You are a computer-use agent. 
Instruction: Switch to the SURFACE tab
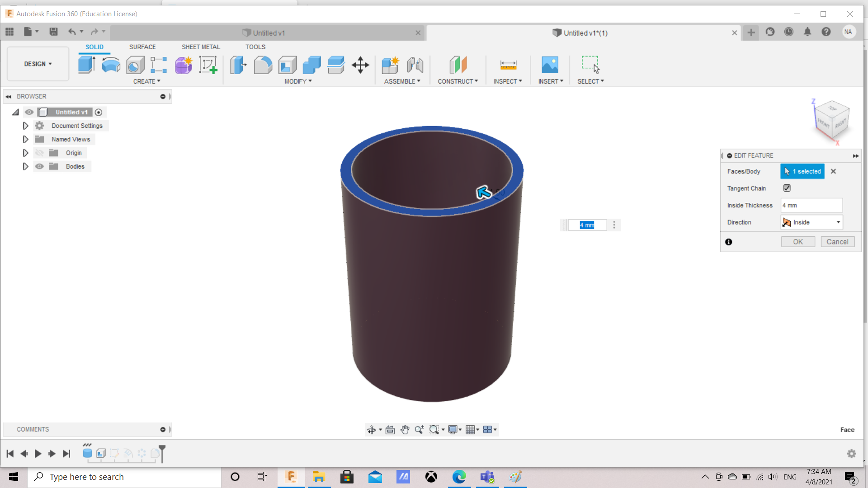142,47
